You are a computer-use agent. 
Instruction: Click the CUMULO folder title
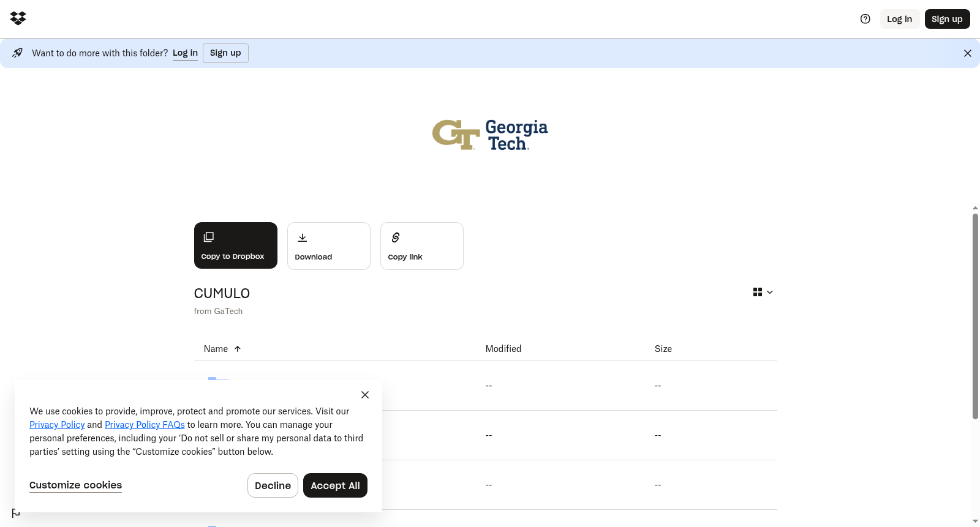pos(222,294)
